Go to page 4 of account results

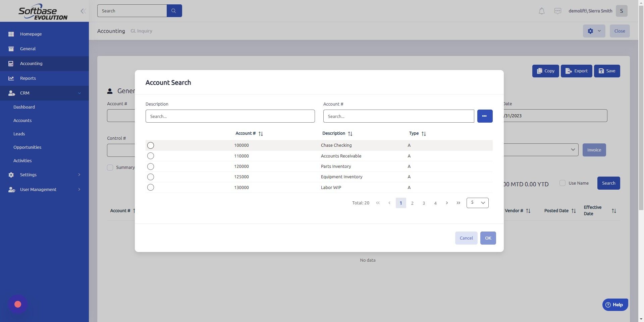(x=435, y=203)
